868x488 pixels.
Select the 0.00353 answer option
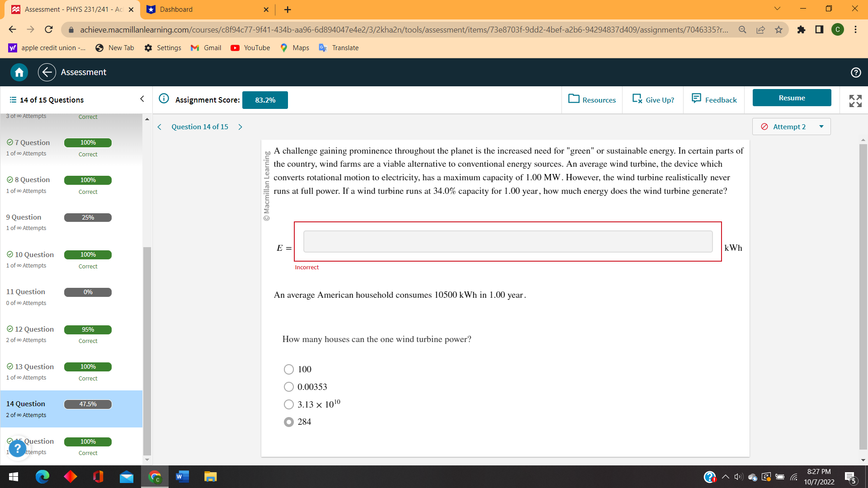[289, 387]
